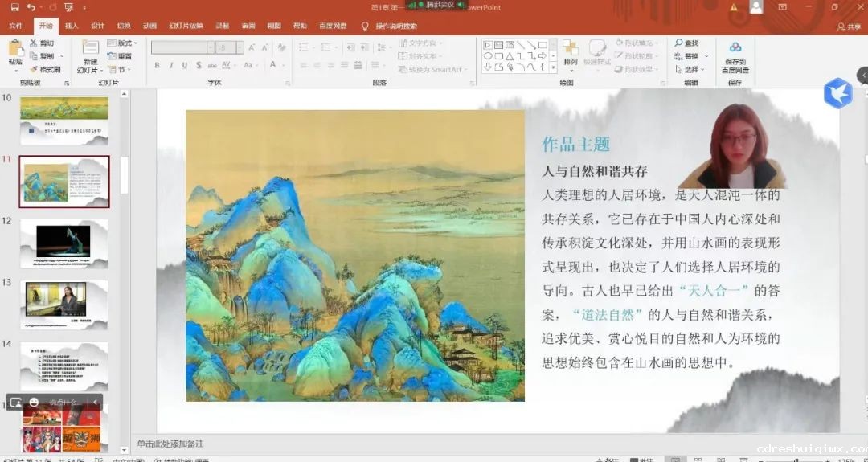868x462 pixels.
Task: Click the Reset (重置) button
Action: (x=120, y=56)
